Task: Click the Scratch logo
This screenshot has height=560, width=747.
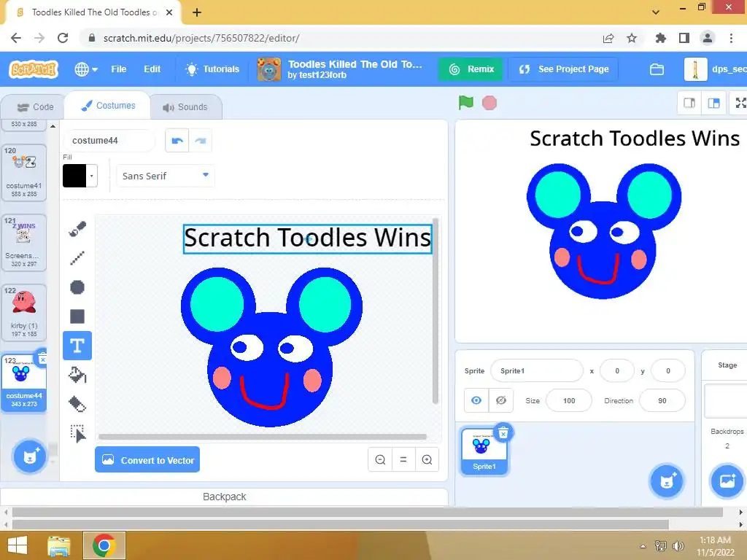Action: (x=34, y=69)
